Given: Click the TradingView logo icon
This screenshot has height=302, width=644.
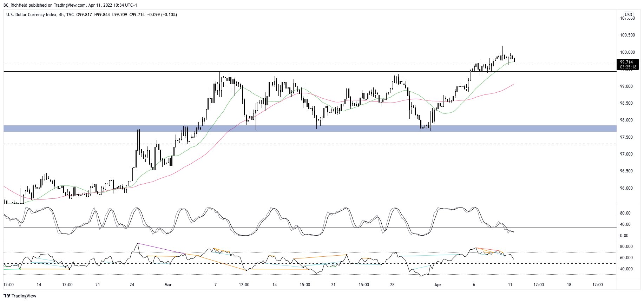Looking at the screenshot, I should click(x=7, y=296).
